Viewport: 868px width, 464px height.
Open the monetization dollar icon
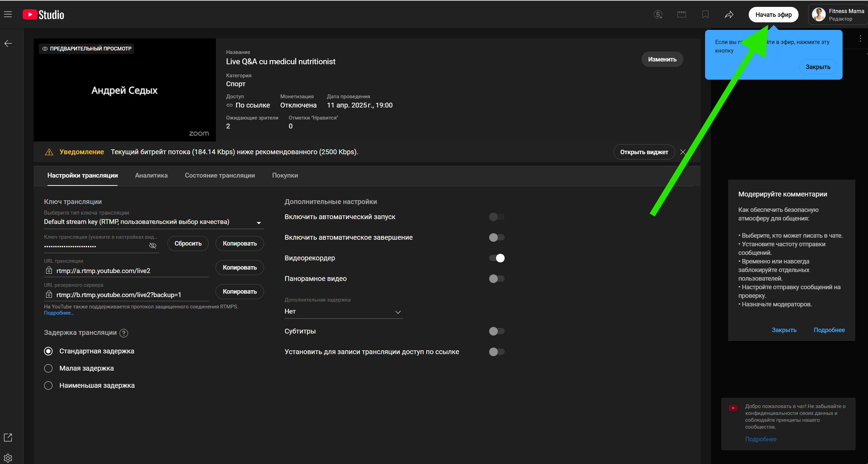pyautogui.click(x=658, y=14)
